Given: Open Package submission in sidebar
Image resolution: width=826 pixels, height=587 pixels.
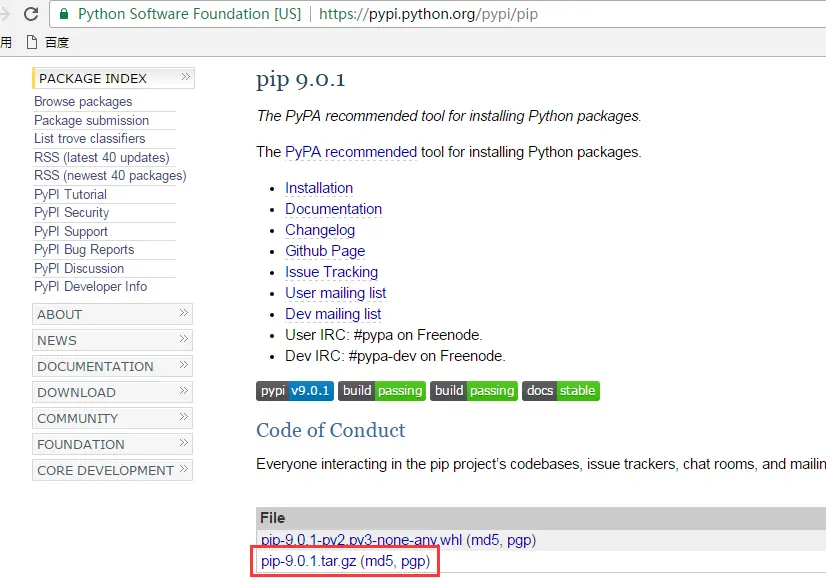Looking at the screenshot, I should 92,120.
